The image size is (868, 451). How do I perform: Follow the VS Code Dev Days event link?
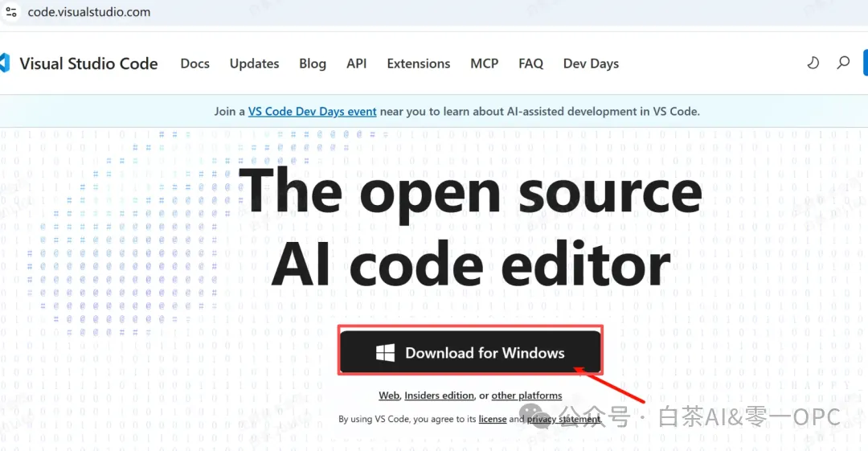click(312, 112)
